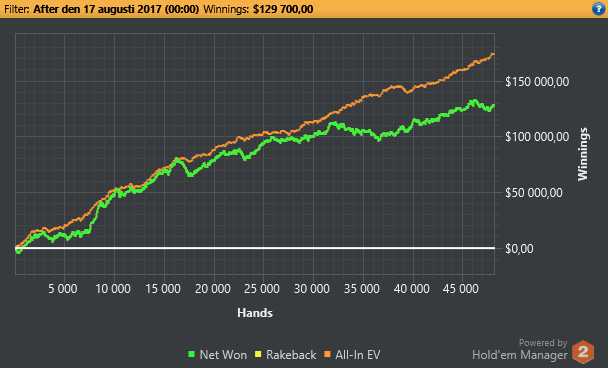608x368 pixels.
Task: Click the end of the orange All-In EV line
Action: tap(493, 55)
